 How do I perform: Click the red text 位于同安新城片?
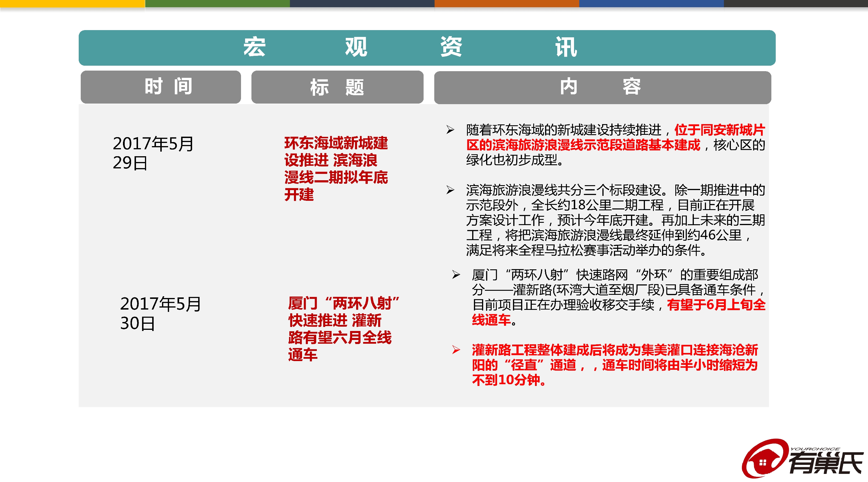coord(720,130)
